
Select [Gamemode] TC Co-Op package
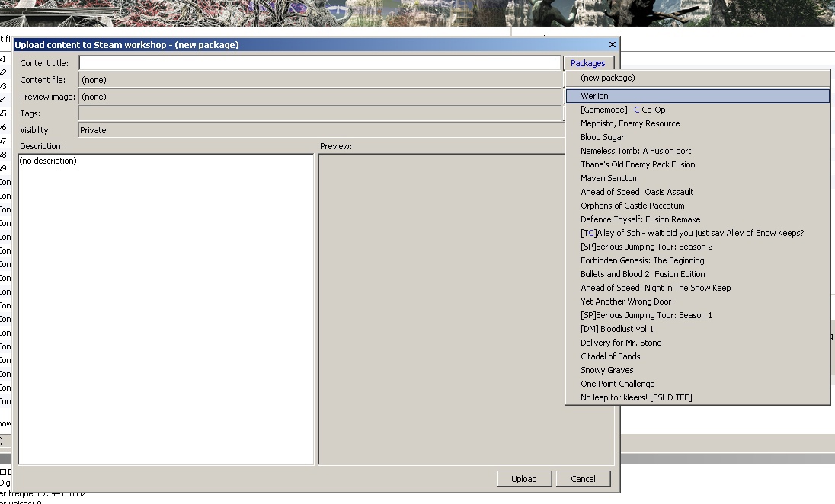(698, 110)
